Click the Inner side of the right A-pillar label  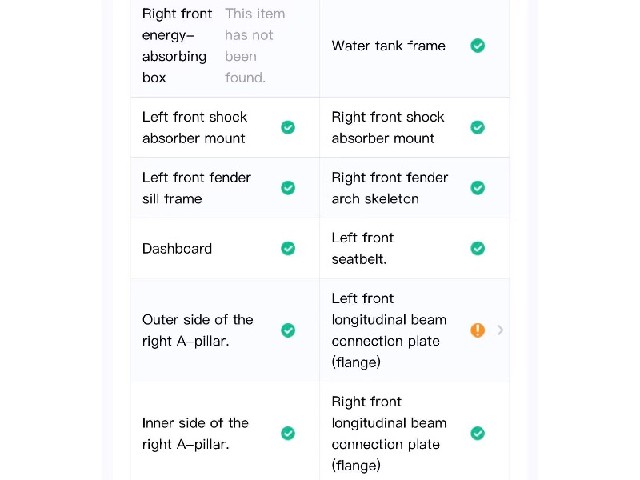195,433
